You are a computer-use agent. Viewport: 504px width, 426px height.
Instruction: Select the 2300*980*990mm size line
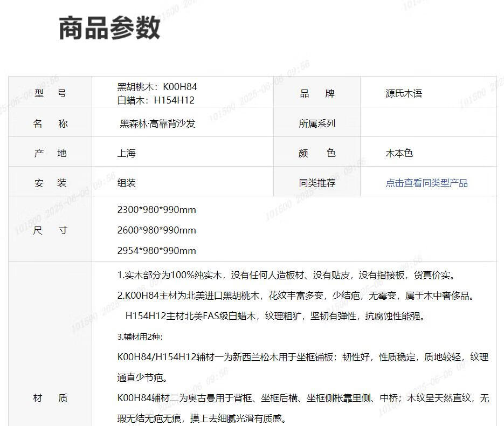coord(156,210)
